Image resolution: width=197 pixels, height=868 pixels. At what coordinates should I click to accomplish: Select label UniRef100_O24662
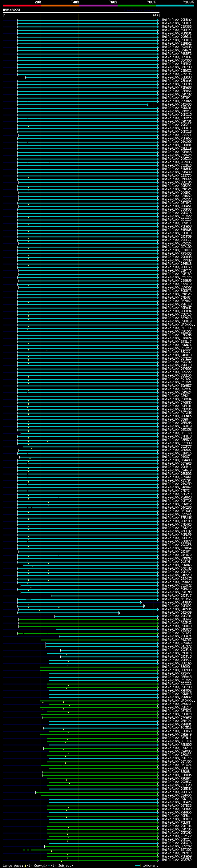[177, 196]
